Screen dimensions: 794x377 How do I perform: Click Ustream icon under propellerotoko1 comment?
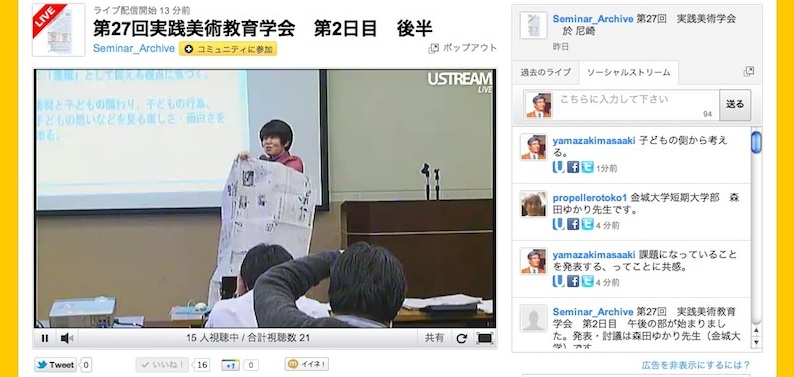pyautogui.click(x=559, y=225)
